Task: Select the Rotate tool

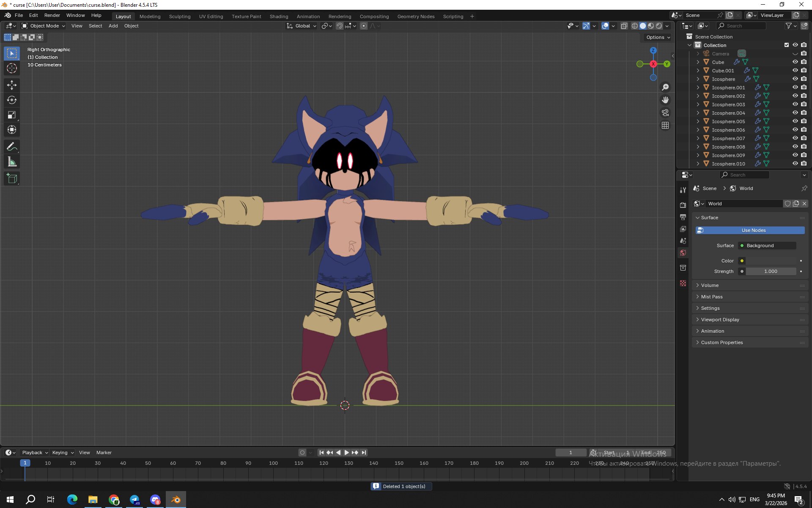Action: click(x=12, y=100)
